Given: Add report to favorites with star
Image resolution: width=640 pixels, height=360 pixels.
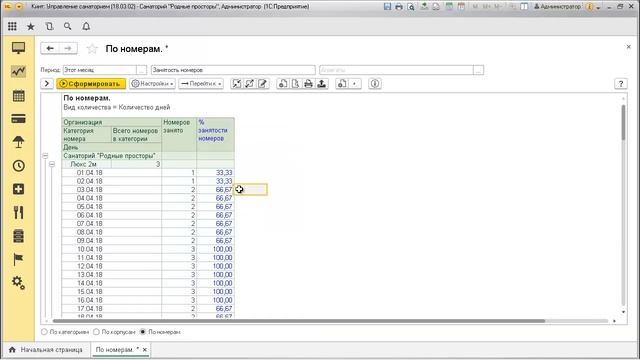Looking at the screenshot, I should pyautogui.click(x=92, y=49).
